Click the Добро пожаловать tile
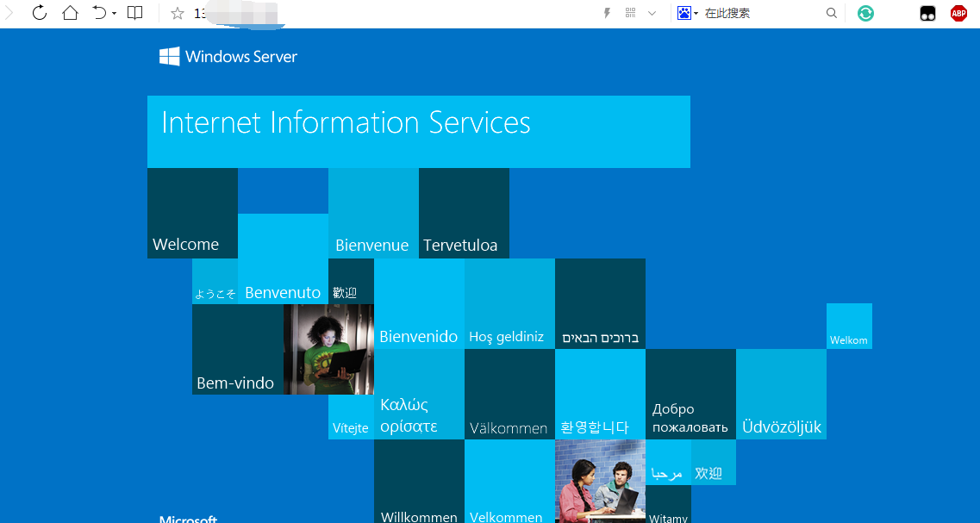The width and height of the screenshot is (980, 523). (690, 395)
